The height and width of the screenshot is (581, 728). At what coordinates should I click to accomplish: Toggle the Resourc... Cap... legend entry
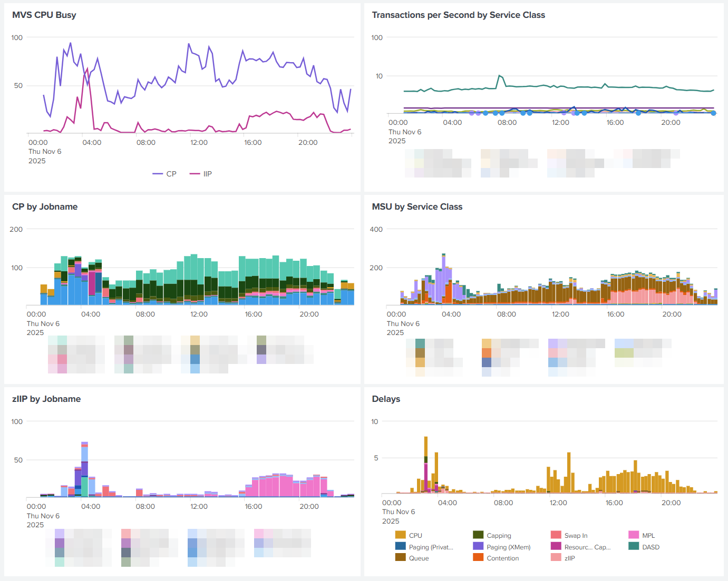click(x=581, y=547)
